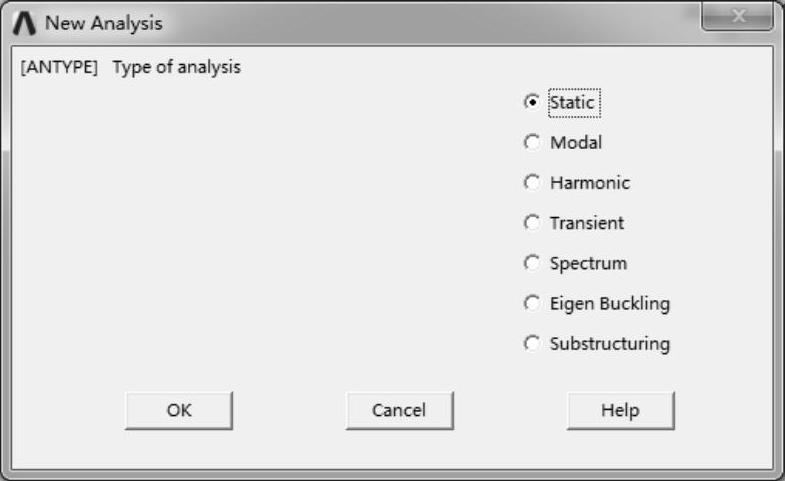Open the Help for analysis types
This screenshot has height=481, width=785.
tap(620, 410)
